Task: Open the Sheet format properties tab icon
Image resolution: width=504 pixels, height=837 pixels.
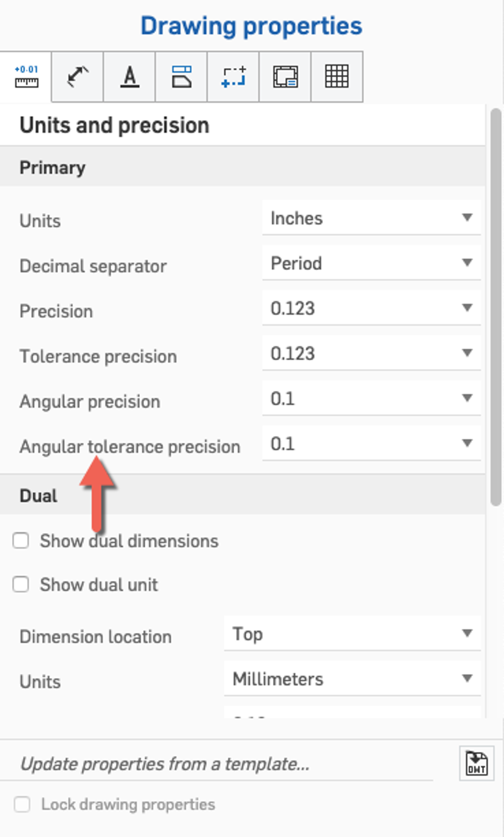Action: 285,77
